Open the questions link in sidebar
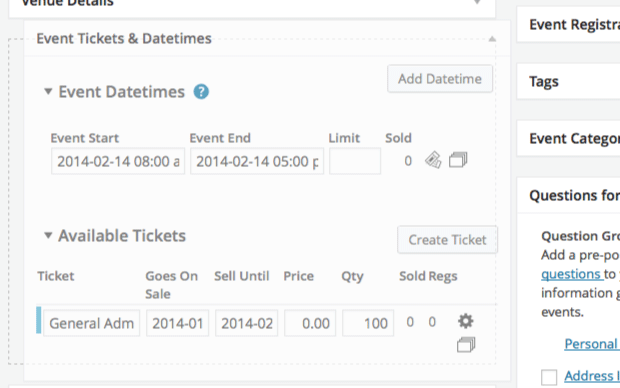The image size is (620, 388). point(572,274)
